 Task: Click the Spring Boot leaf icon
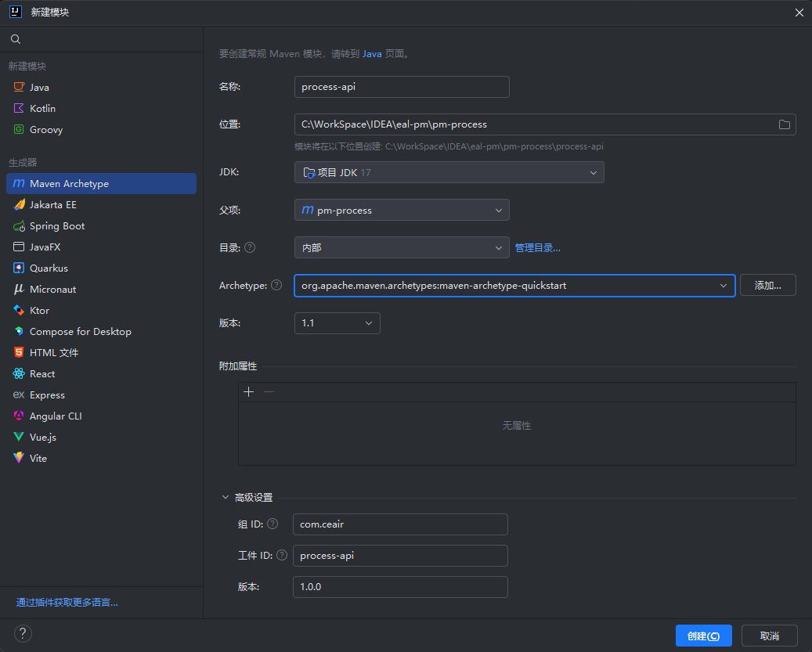click(x=19, y=226)
